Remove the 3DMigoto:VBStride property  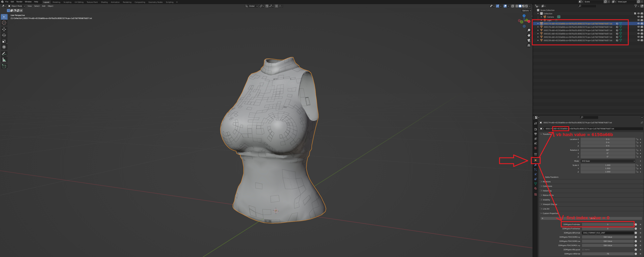click(640, 254)
